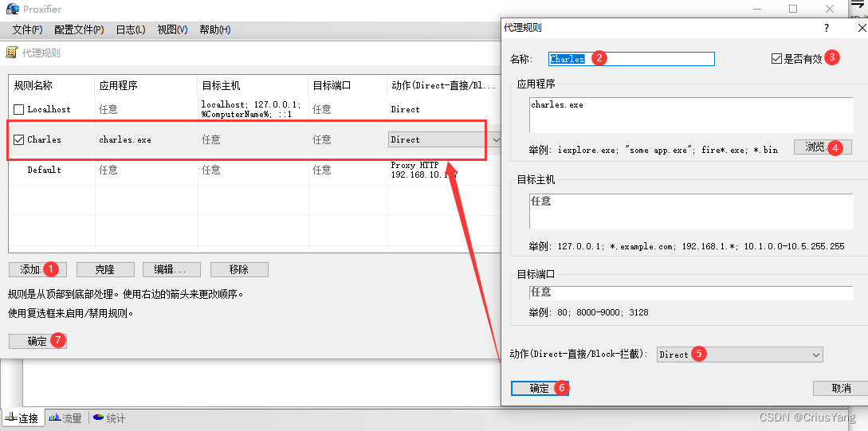This screenshot has width=868, height=431.
Task: Click the 动作 column header
Action: coord(443,86)
